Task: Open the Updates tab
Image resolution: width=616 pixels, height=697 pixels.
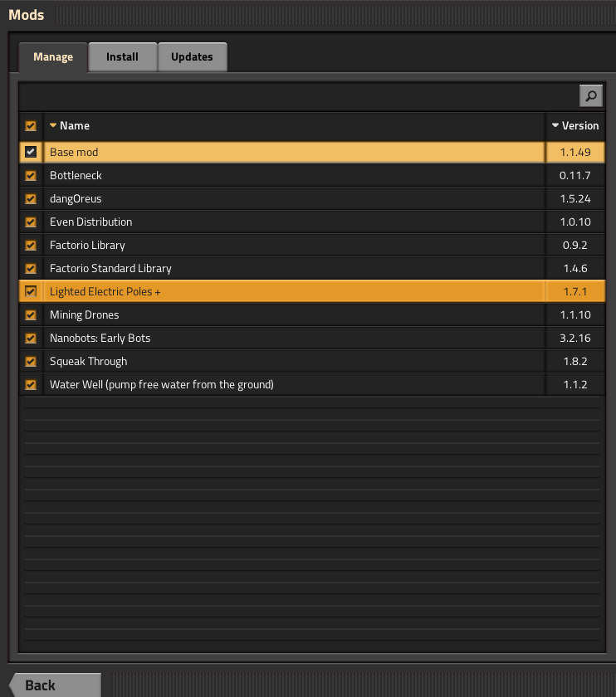Action: pyautogui.click(x=192, y=57)
